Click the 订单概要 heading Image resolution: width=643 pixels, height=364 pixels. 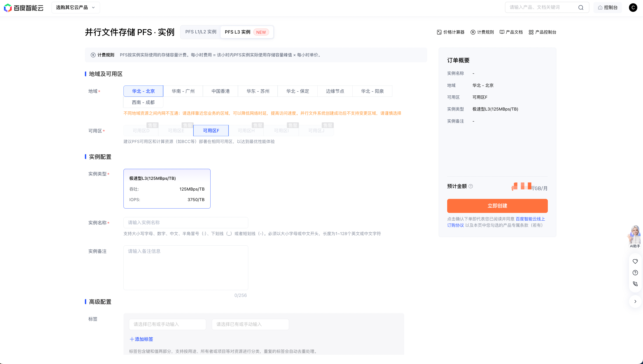point(458,60)
